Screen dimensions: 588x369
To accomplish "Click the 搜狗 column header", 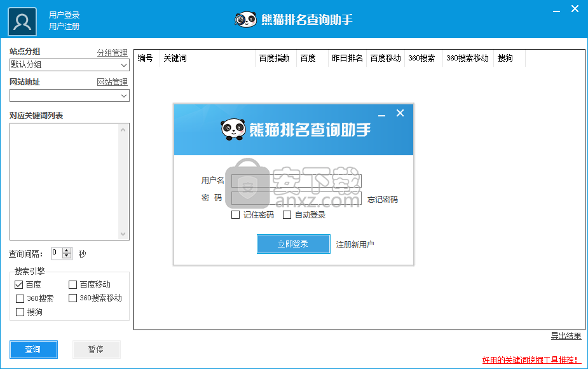I will pyautogui.click(x=510, y=58).
